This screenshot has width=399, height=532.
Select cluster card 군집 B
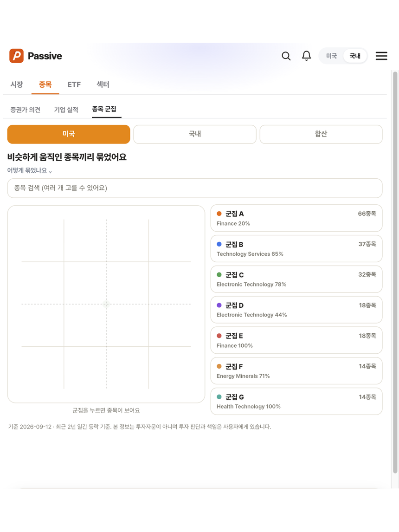(296, 249)
